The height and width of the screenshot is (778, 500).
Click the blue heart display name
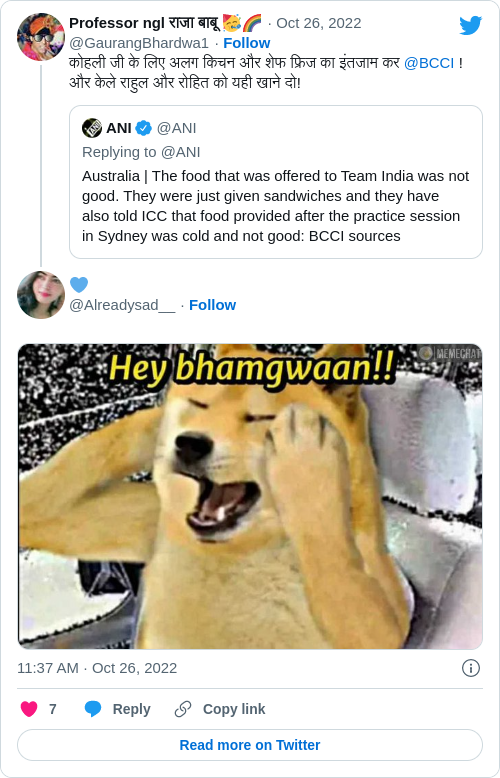click(79, 285)
